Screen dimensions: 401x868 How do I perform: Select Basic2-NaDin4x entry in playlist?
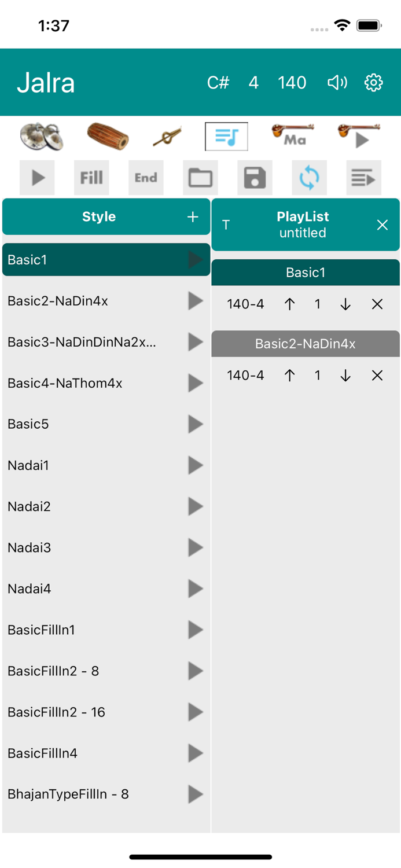[305, 344]
